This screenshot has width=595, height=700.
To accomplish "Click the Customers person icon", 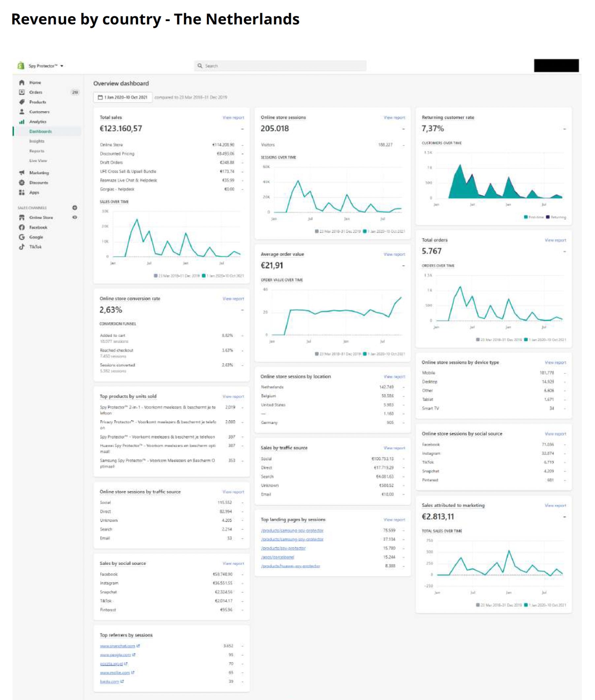I will click(x=22, y=112).
